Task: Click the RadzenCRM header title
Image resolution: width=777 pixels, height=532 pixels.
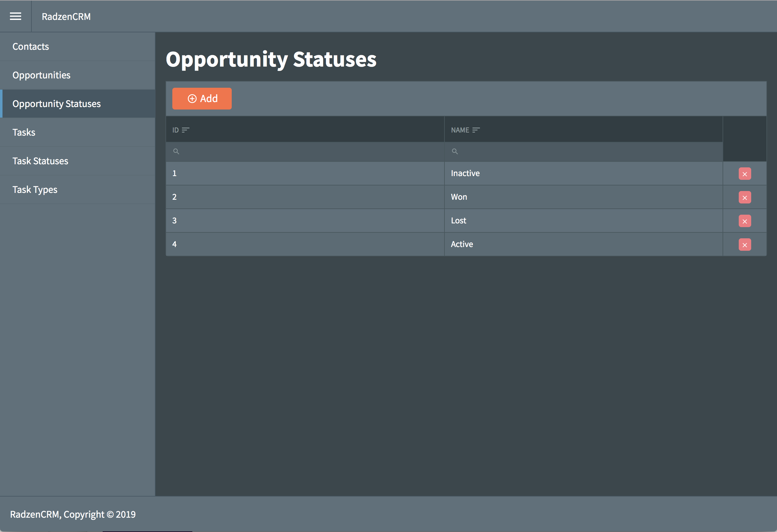Action: (x=66, y=16)
